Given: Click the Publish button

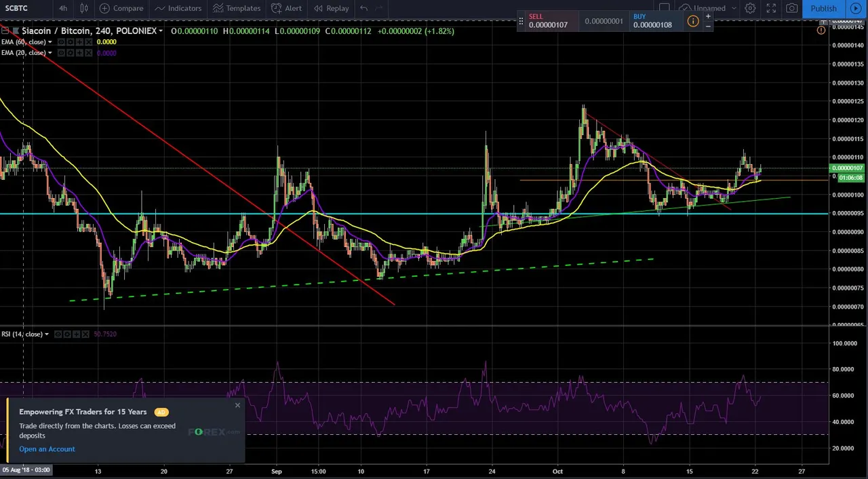Looking at the screenshot, I should pos(824,8).
